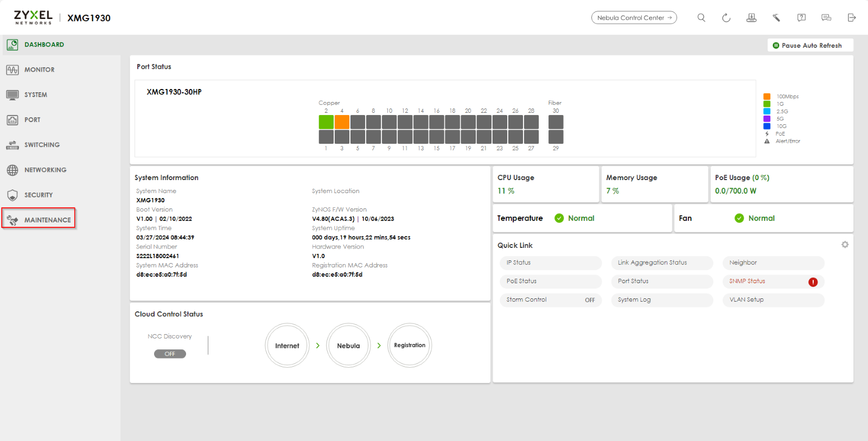
Task: Open the forum chat bubbles icon
Action: coord(826,18)
